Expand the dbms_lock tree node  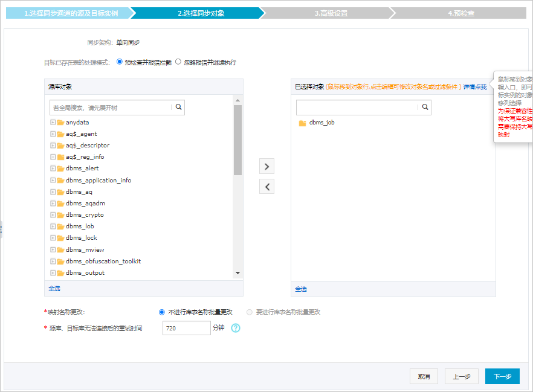point(54,237)
